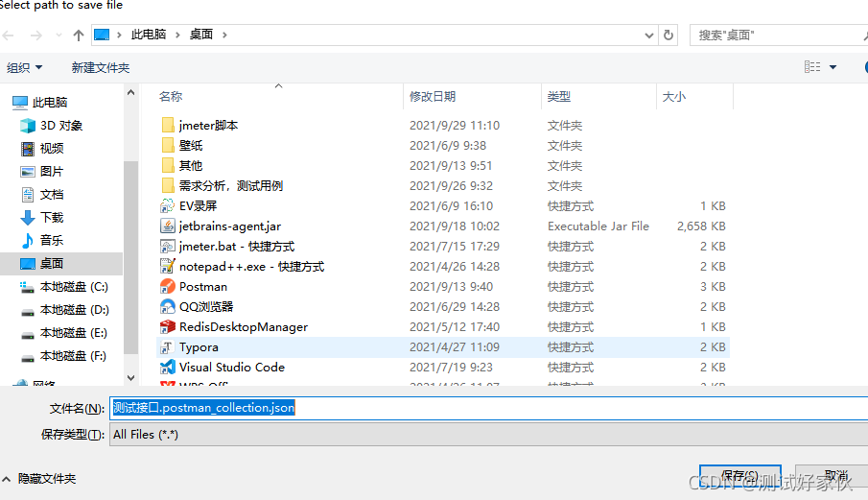Go up one folder level
The image size is (868, 500).
pos(78,36)
